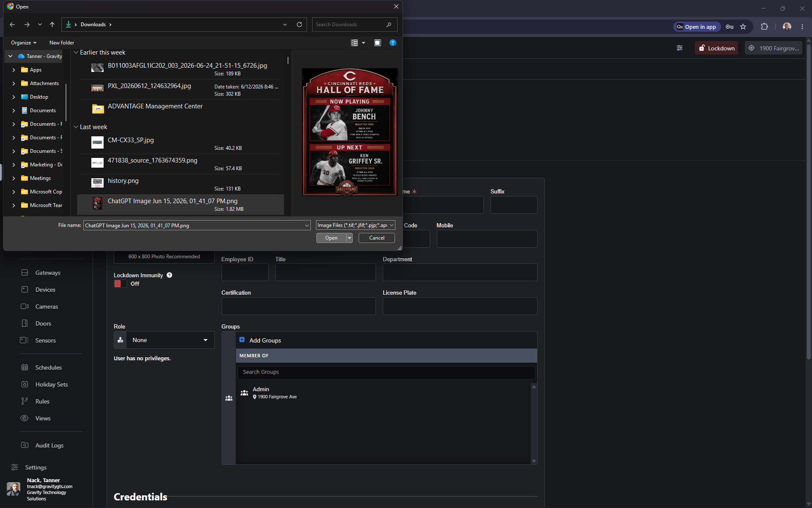The width and height of the screenshot is (812, 508).
Task: Open the Image Files type dropdown
Action: pyautogui.click(x=355, y=225)
